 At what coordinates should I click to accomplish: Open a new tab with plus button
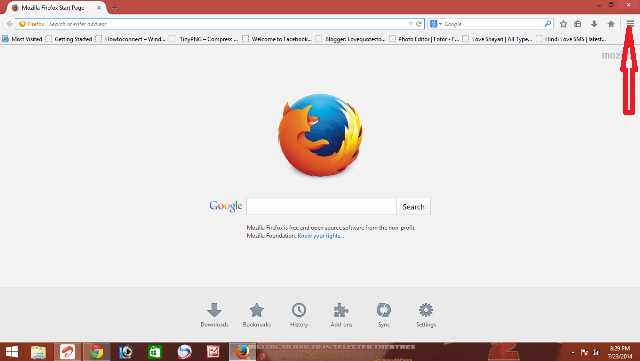tap(114, 8)
